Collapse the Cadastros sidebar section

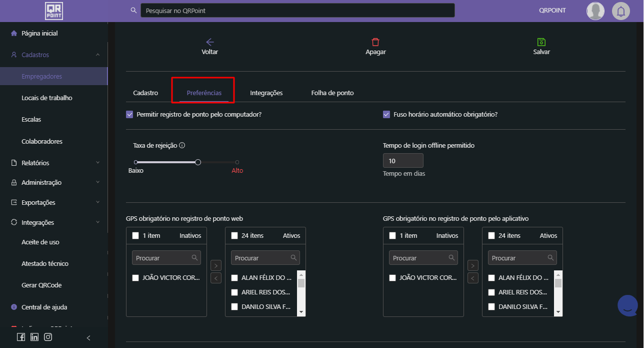(x=97, y=55)
